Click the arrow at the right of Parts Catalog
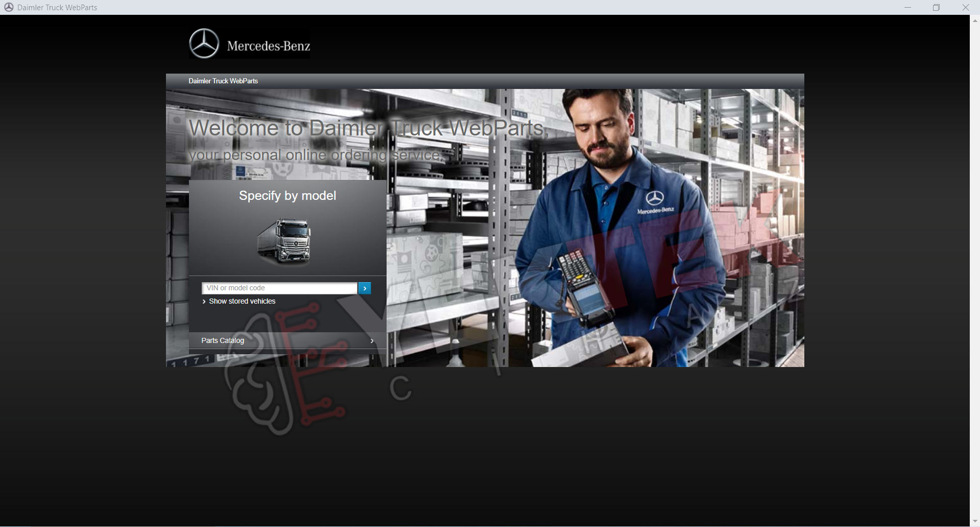Image resolution: width=980 pixels, height=527 pixels. 372,341
